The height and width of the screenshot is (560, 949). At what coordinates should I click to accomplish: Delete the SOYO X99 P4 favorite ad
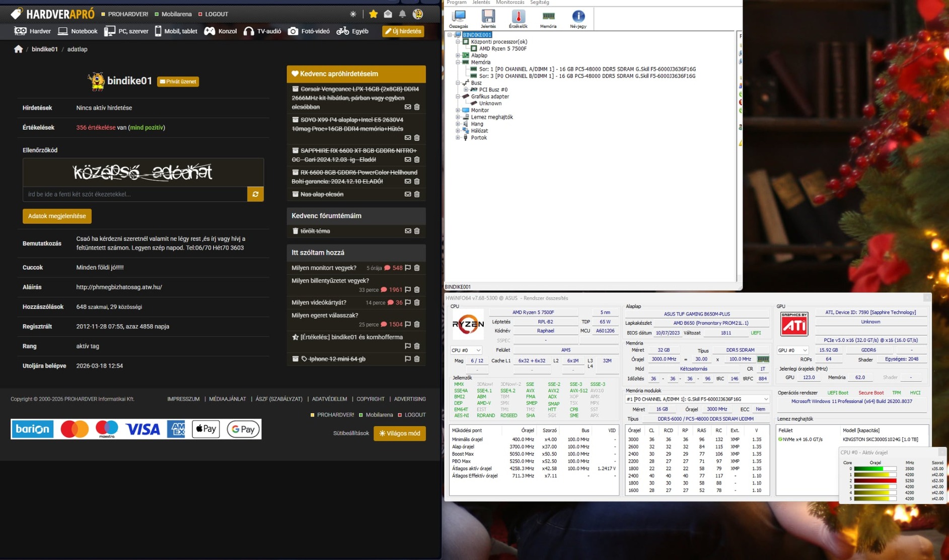(417, 137)
